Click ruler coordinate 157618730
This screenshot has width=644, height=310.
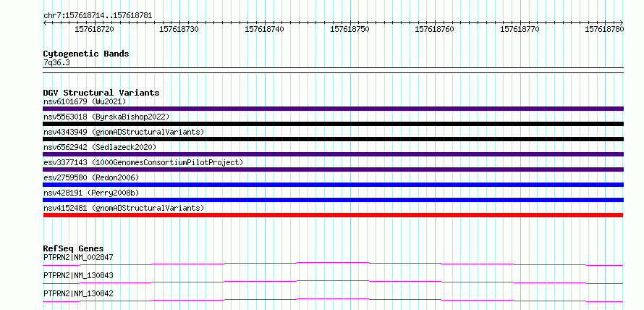point(179,29)
